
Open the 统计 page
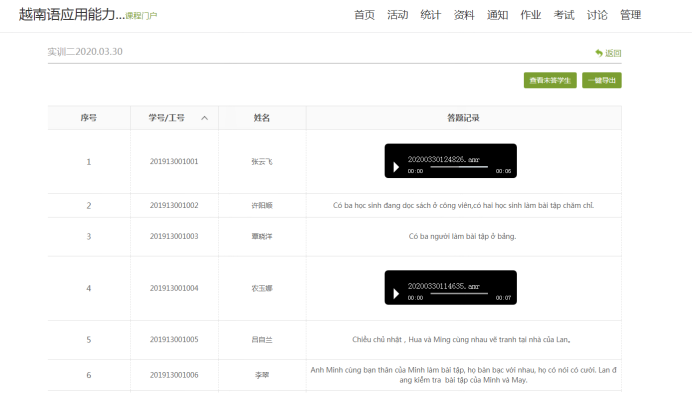point(431,15)
